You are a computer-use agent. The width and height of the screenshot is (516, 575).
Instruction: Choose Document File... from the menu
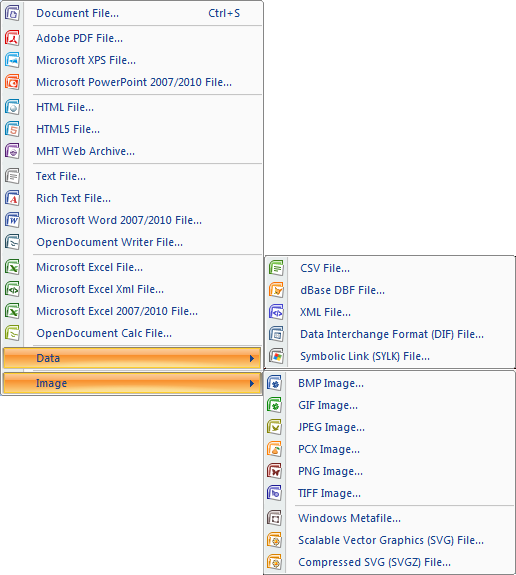132,13
